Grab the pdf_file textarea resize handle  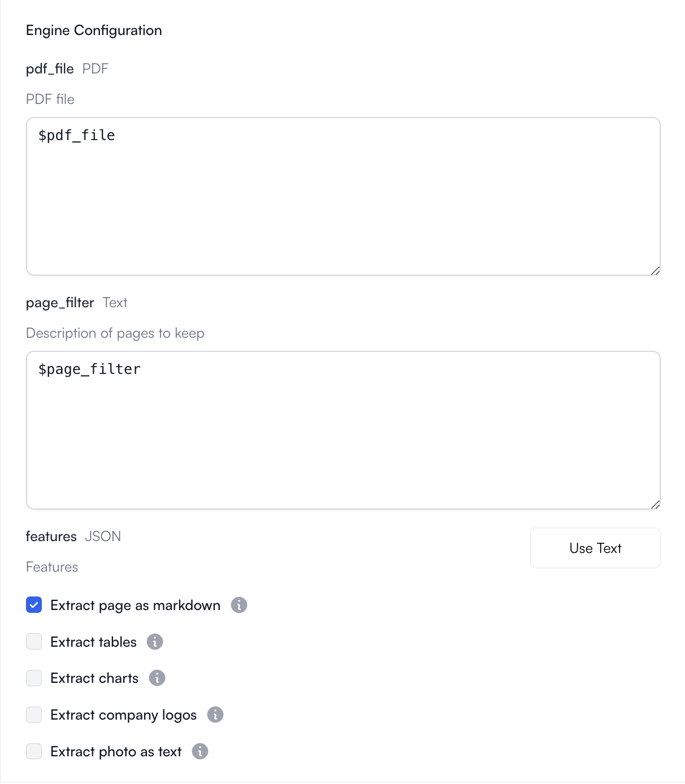click(x=655, y=271)
